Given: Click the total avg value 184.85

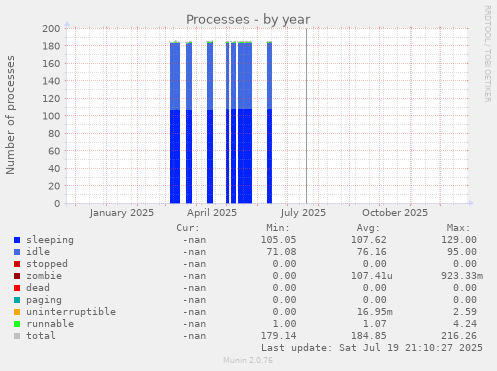Looking at the screenshot, I should point(369,336).
